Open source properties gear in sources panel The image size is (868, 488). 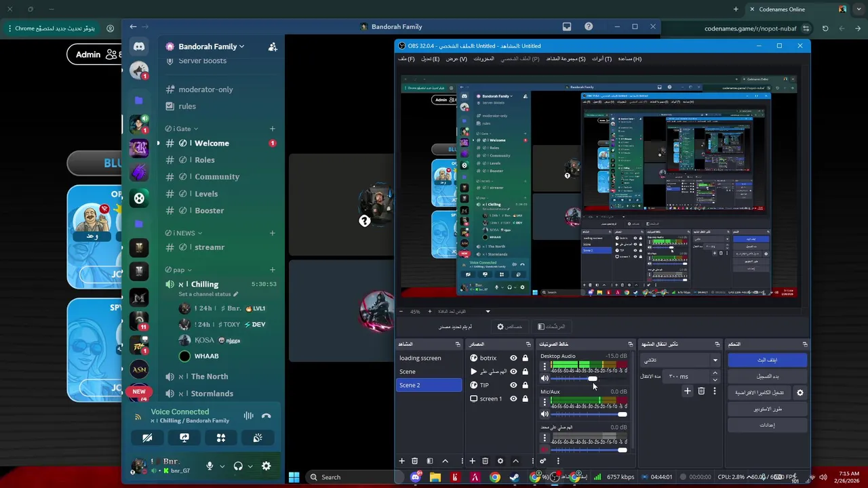pos(500,461)
